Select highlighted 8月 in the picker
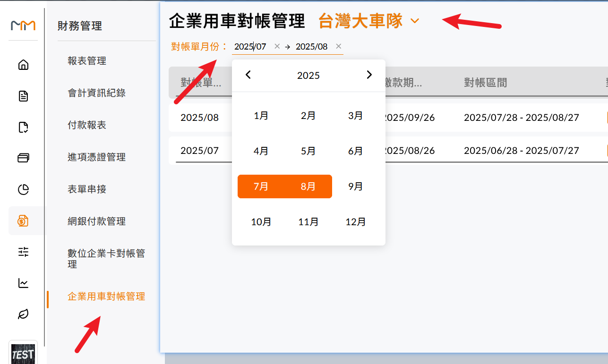This screenshot has height=364, width=608. [308, 186]
